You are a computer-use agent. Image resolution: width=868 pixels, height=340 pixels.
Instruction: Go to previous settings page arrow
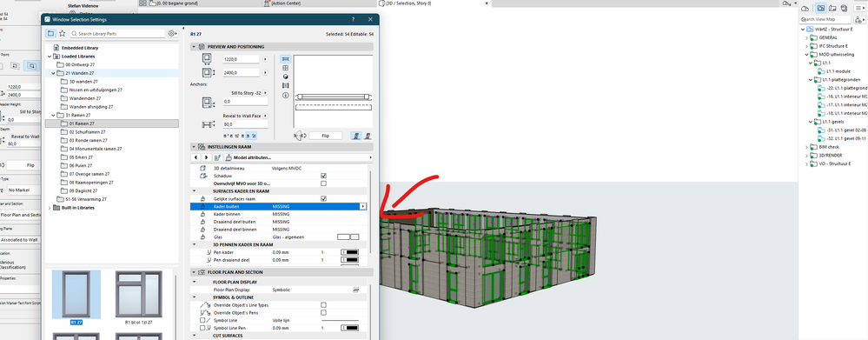coord(196,157)
